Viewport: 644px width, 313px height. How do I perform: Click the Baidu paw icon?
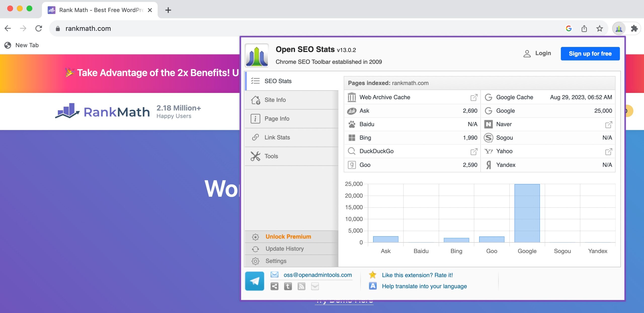(352, 124)
